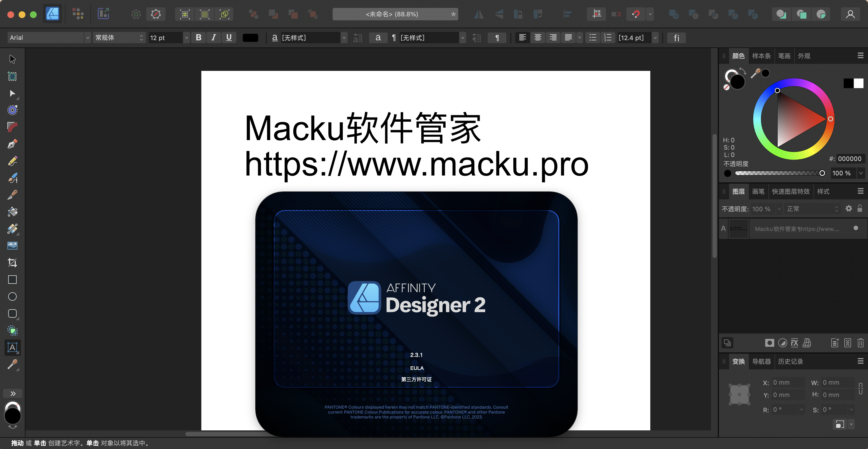Toggle snapping magnet button
The image size is (868, 449).
coord(636,14)
